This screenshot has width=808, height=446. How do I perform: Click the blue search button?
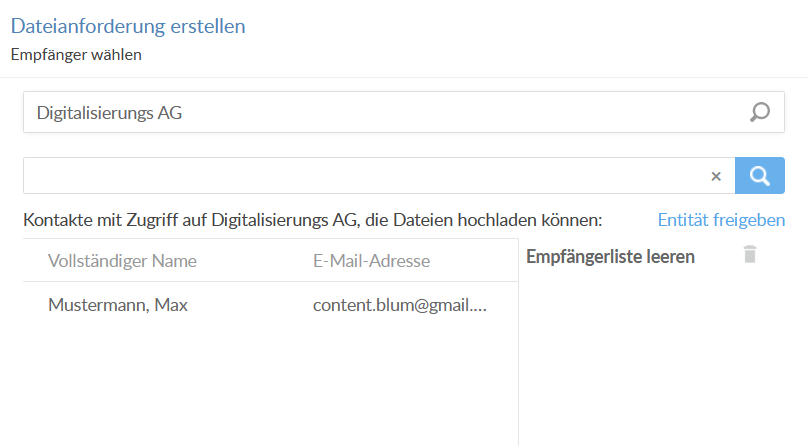click(760, 176)
